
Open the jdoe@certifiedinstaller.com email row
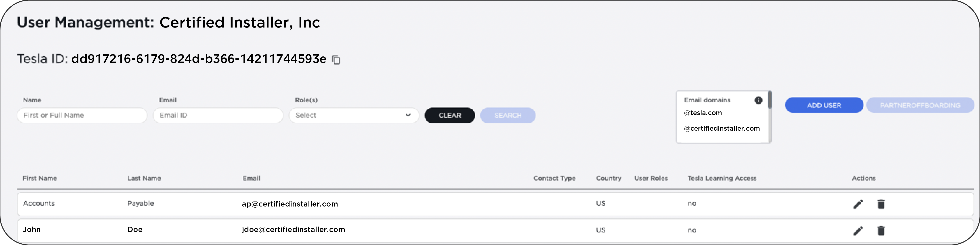[495, 230]
